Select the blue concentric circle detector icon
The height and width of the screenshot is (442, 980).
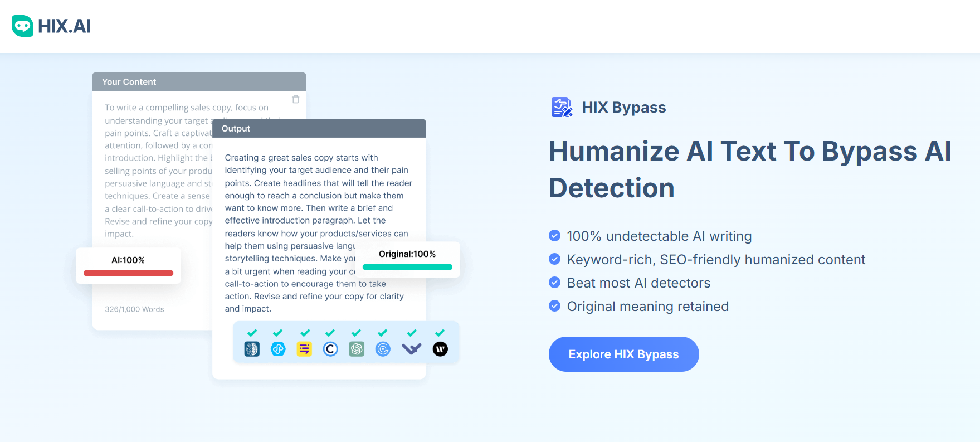(x=383, y=349)
